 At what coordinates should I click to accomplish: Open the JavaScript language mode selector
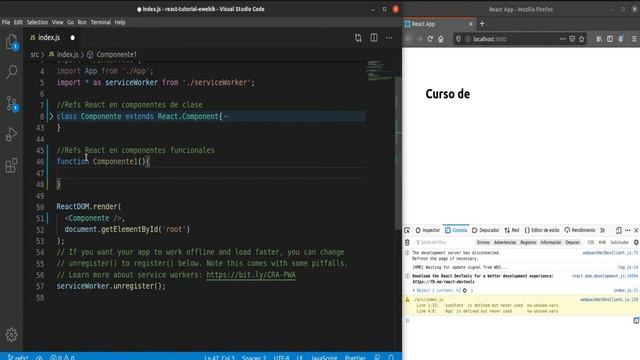324,357
